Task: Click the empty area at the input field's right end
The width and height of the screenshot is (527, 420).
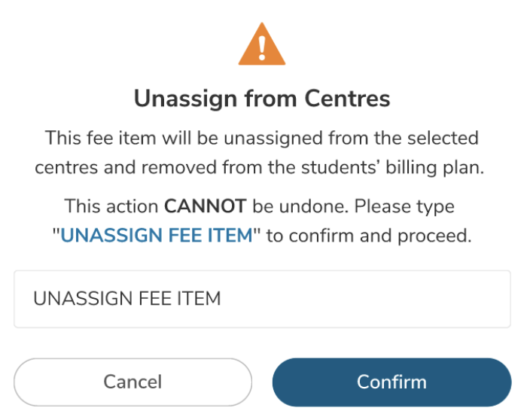Action: (452, 299)
